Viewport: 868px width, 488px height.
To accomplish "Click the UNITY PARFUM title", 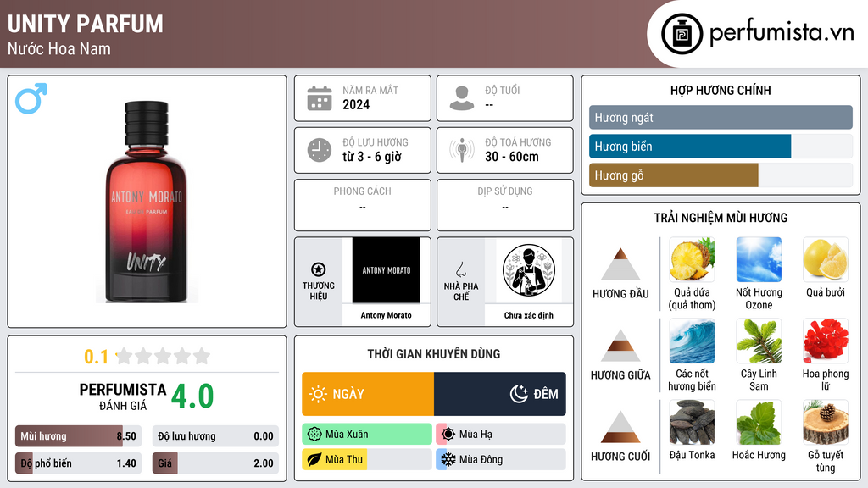I will [x=86, y=24].
